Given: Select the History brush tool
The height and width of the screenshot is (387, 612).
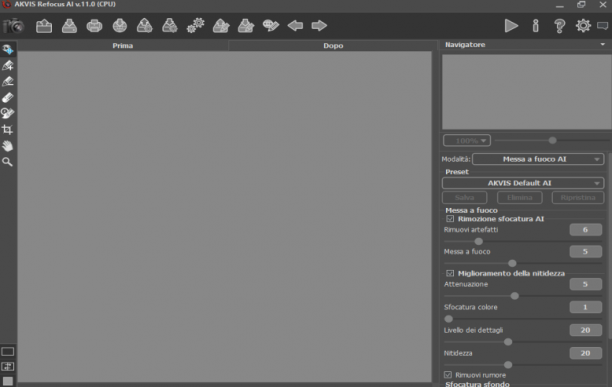Looking at the screenshot, I should 8,113.
